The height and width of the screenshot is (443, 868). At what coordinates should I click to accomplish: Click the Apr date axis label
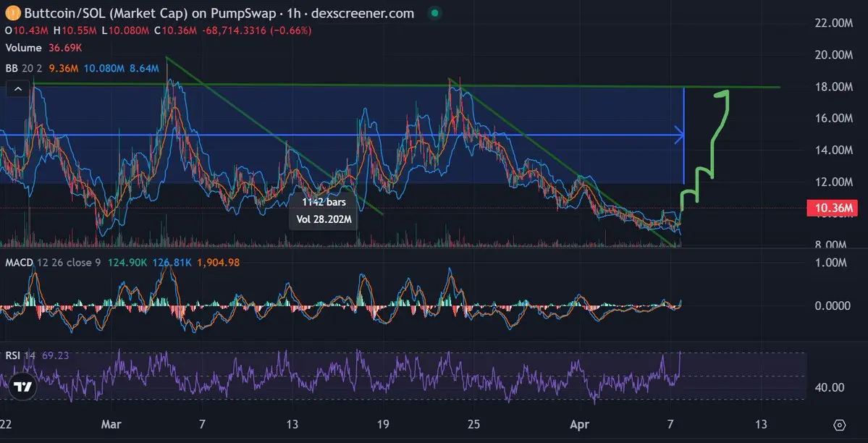[580, 424]
